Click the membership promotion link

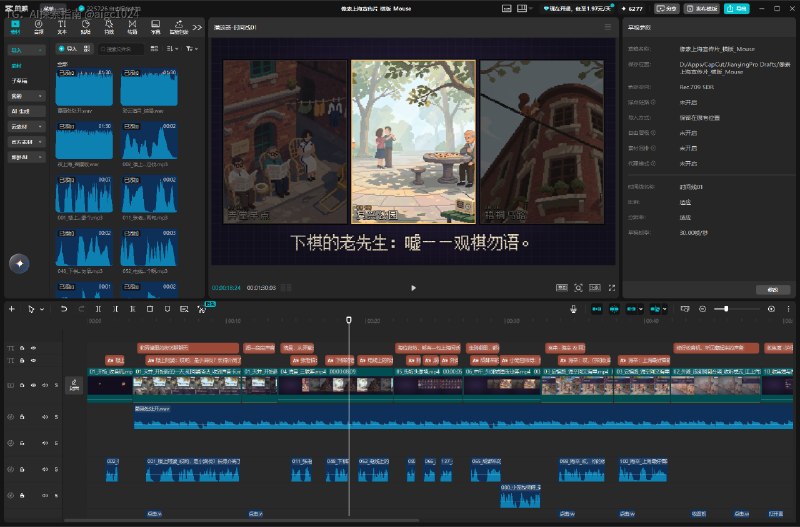point(576,9)
